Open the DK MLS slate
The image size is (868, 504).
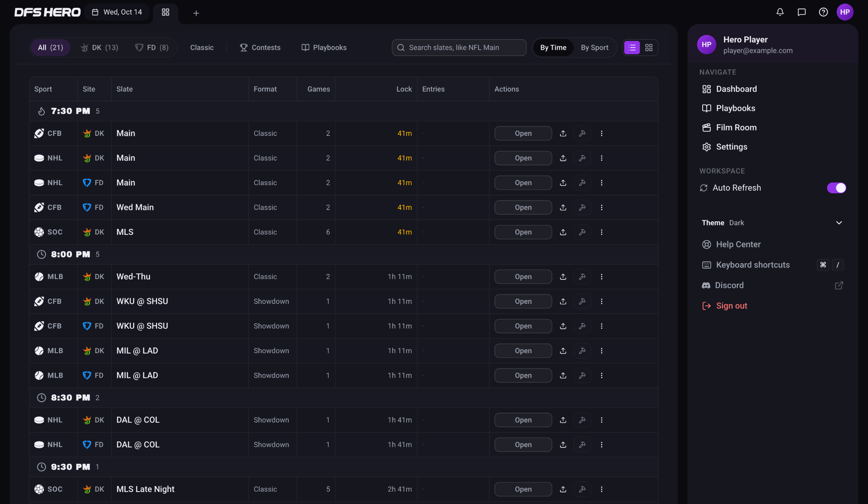coord(523,232)
